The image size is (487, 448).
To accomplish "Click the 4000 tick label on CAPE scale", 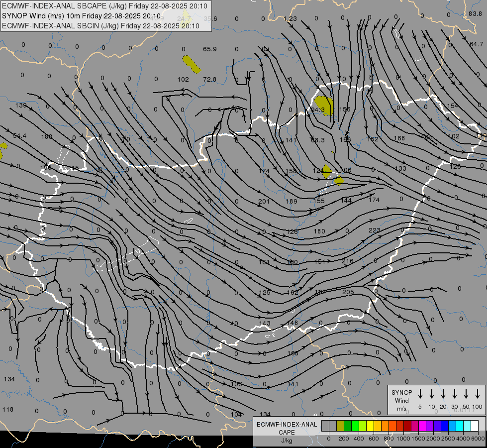I will 463,439.
